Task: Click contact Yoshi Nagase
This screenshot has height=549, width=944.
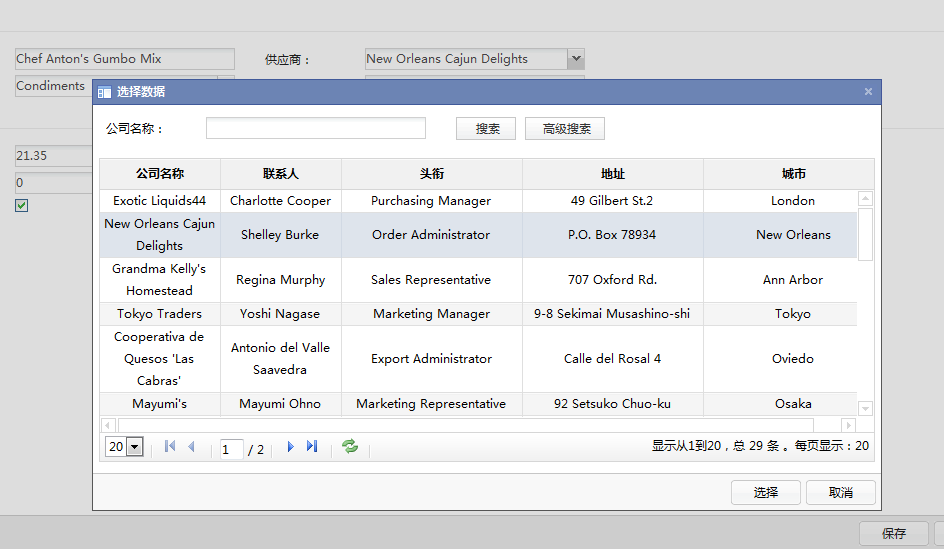Action: coord(281,314)
